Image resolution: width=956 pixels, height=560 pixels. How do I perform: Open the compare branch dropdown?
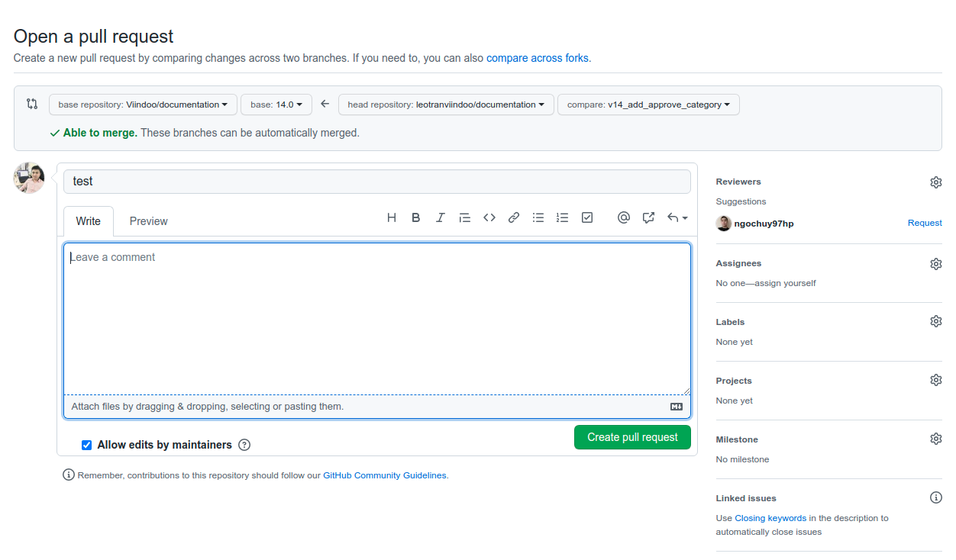(x=648, y=105)
